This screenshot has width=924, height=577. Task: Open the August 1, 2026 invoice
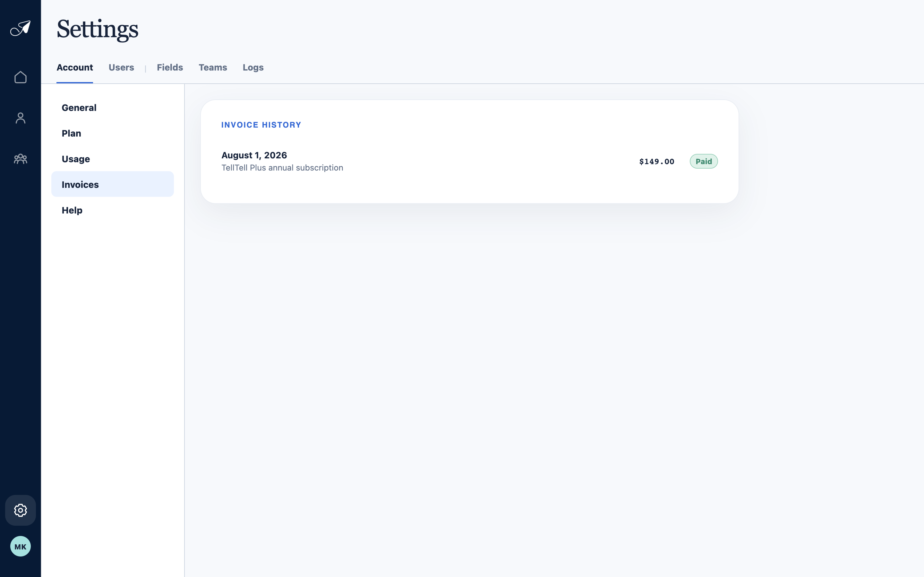469,162
